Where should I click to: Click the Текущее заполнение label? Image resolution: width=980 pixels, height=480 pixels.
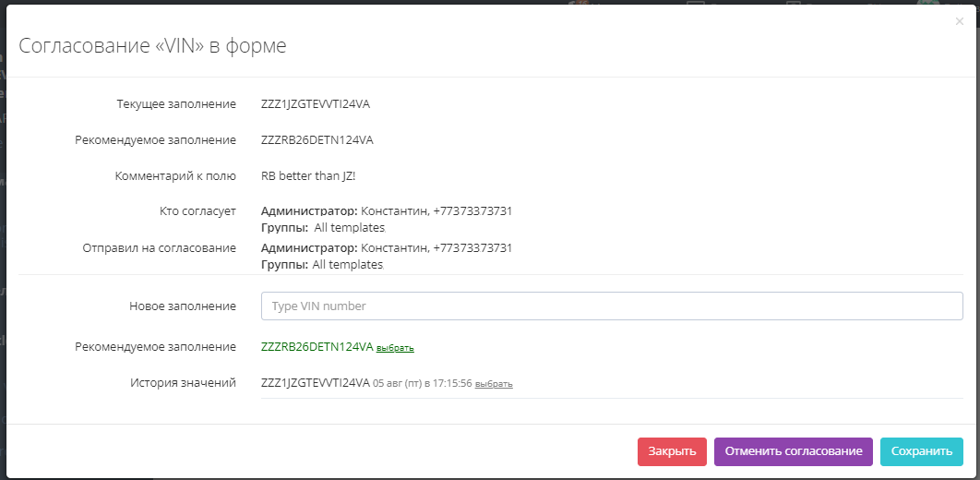pyautogui.click(x=176, y=103)
